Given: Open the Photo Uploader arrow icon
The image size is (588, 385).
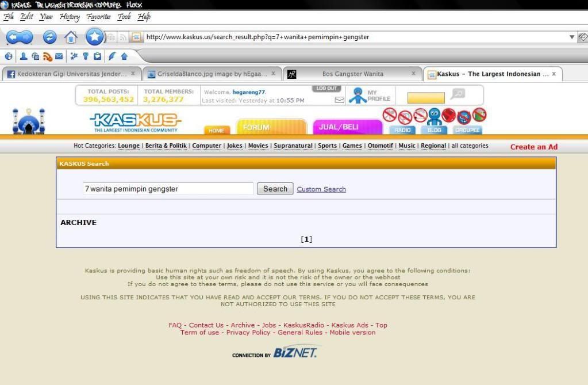Looking at the screenshot, I should pos(124,56).
